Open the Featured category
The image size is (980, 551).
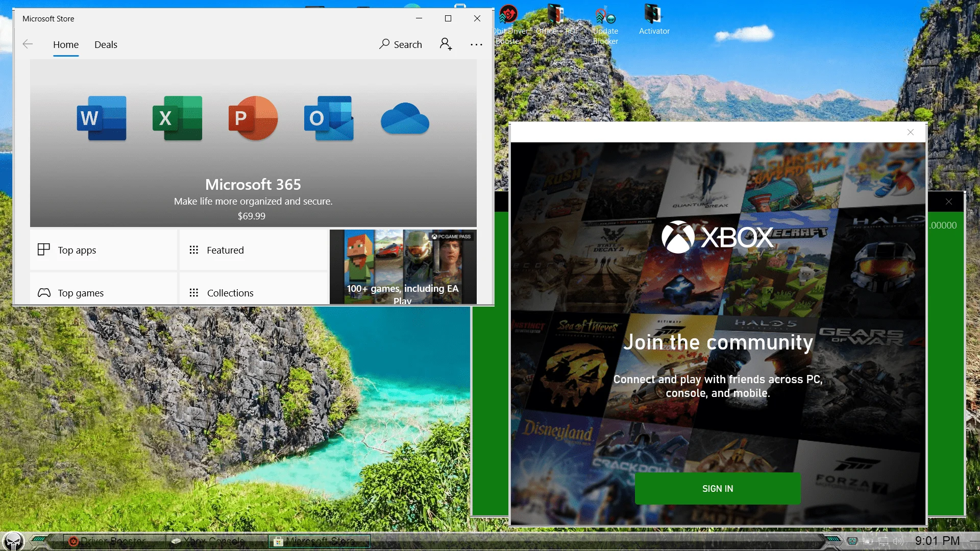[253, 250]
